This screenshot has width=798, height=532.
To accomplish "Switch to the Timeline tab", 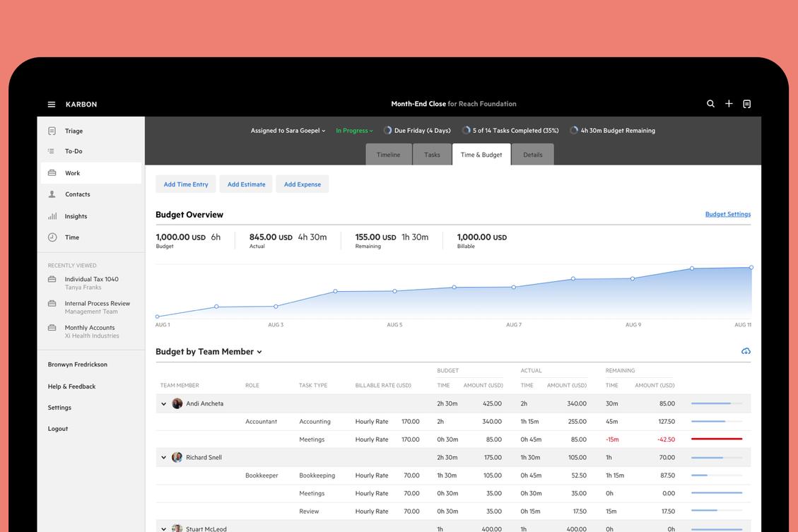I will click(x=388, y=155).
